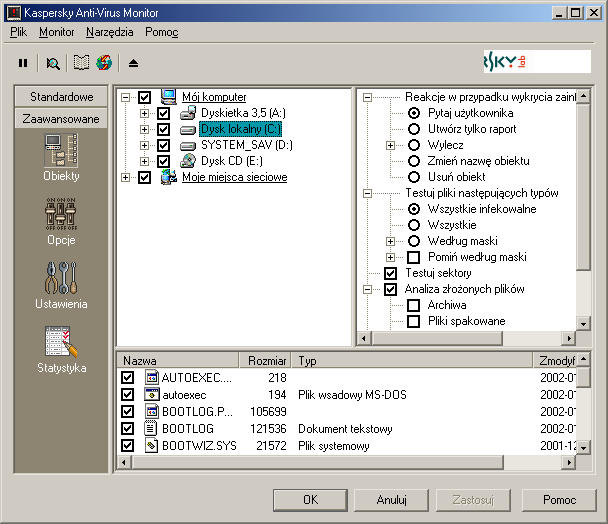Image resolution: width=608 pixels, height=524 pixels.
Task: Click the Moje miejsca sieciowe network icon
Action: click(169, 177)
